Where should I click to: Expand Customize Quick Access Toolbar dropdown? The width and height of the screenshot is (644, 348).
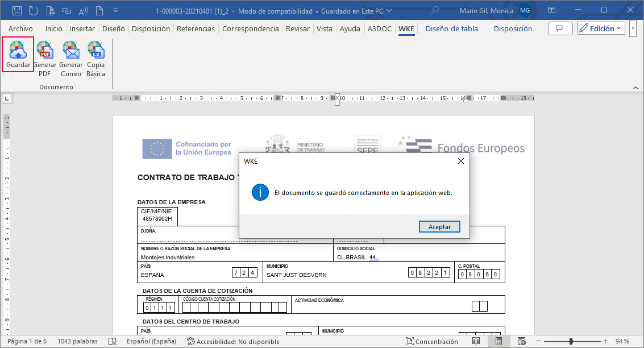116,11
